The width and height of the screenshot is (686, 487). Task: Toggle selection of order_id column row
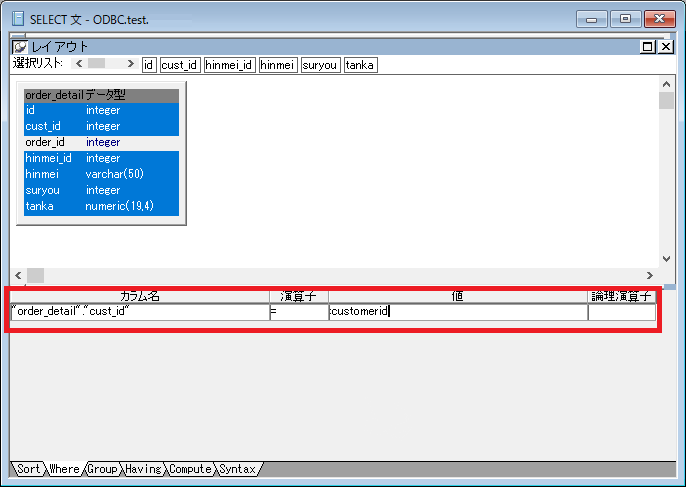[101, 142]
